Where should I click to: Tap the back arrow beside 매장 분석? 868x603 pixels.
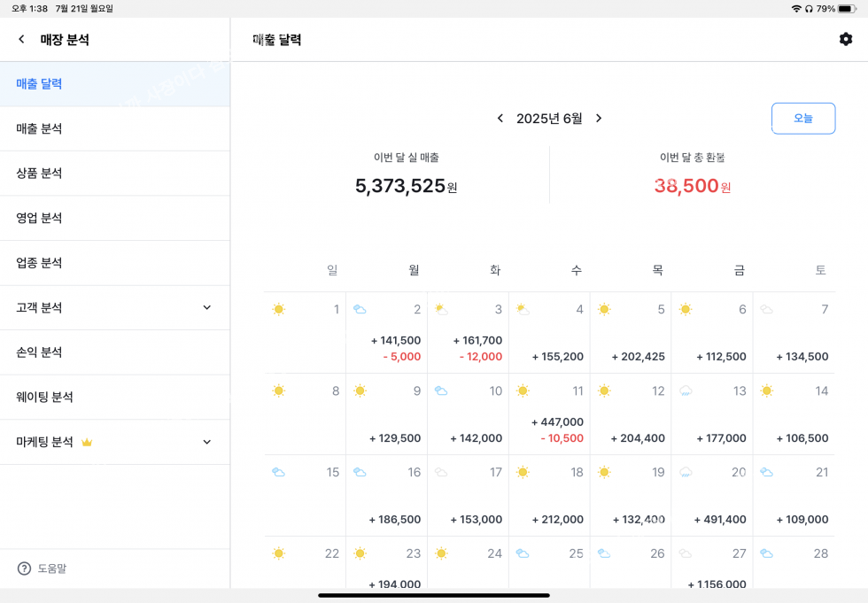pyautogui.click(x=21, y=39)
